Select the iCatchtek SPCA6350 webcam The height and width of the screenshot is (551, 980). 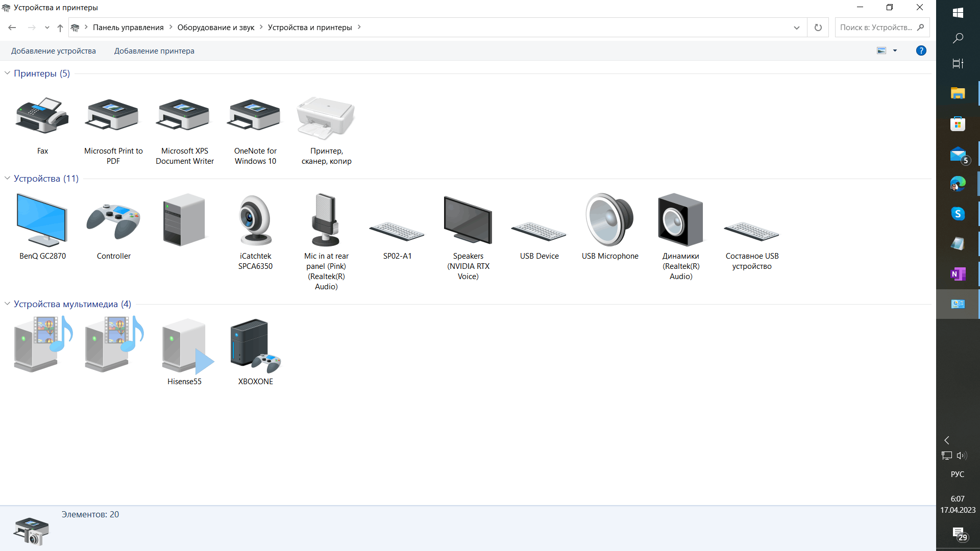pos(255,220)
